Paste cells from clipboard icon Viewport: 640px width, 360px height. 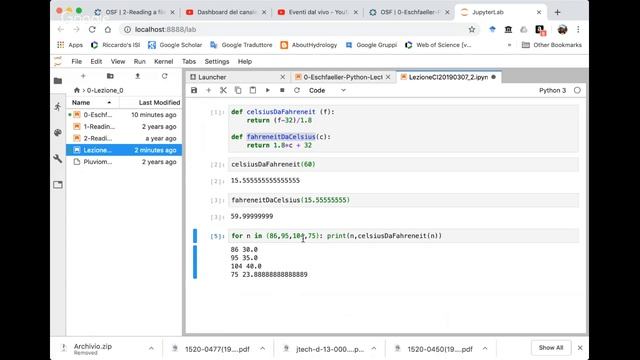[x=253, y=90]
